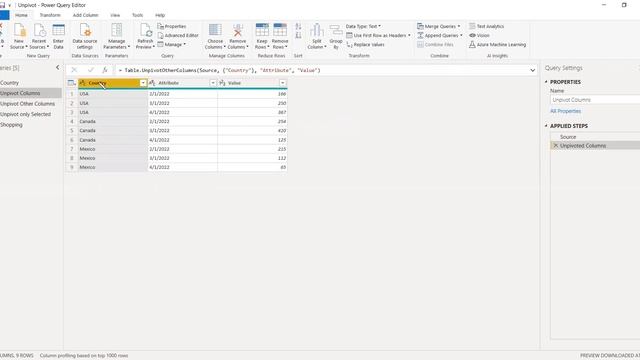Click the fx formula icon
640x360 pixels.
point(105,70)
